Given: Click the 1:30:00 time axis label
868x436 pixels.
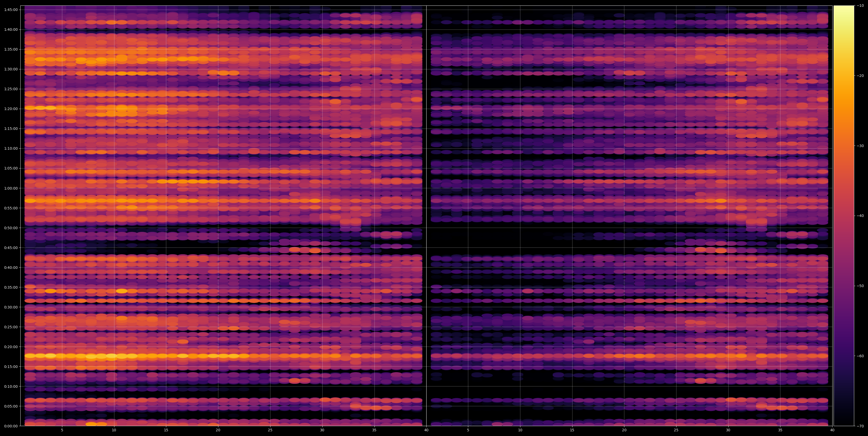Looking at the screenshot, I should [11, 69].
